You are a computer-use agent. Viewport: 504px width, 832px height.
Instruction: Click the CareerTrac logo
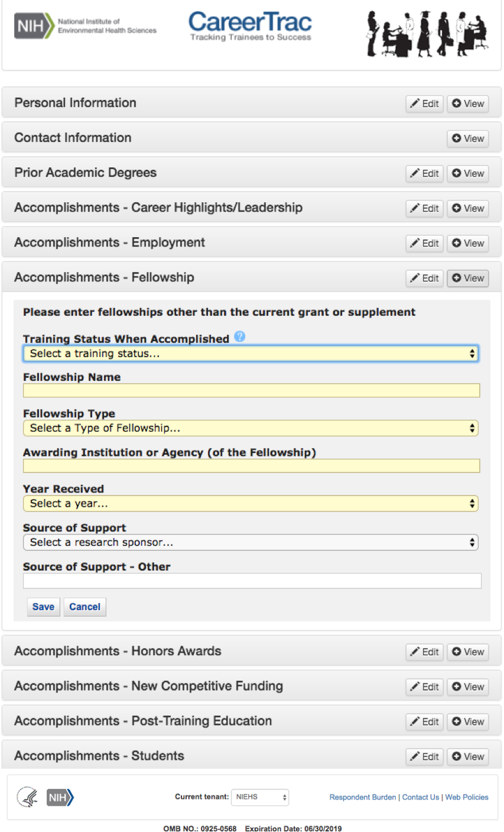coord(250,27)
